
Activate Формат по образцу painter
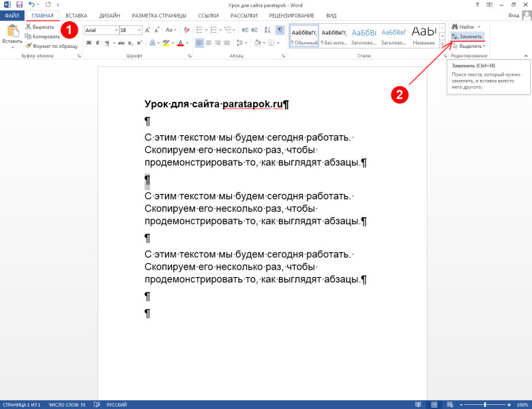[x=52, y=46]
